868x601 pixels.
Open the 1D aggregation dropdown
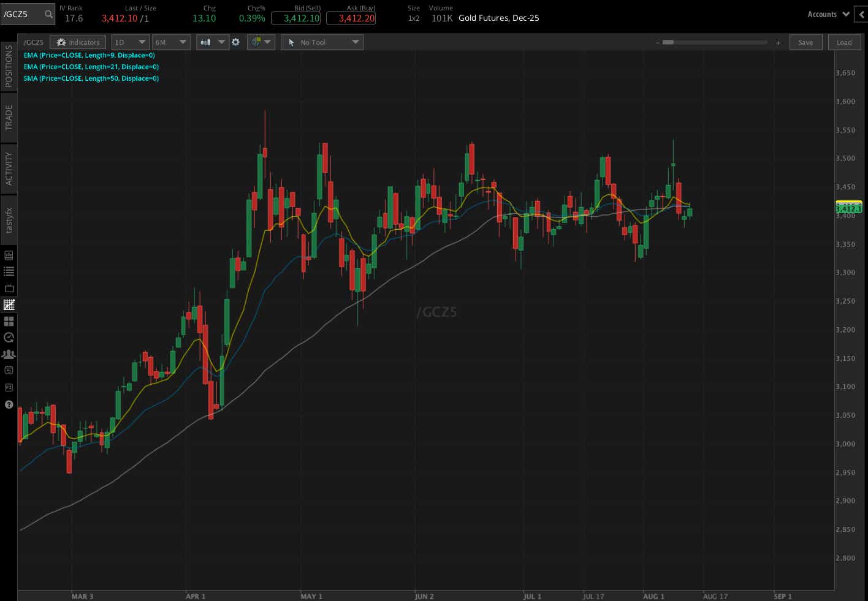131,42
